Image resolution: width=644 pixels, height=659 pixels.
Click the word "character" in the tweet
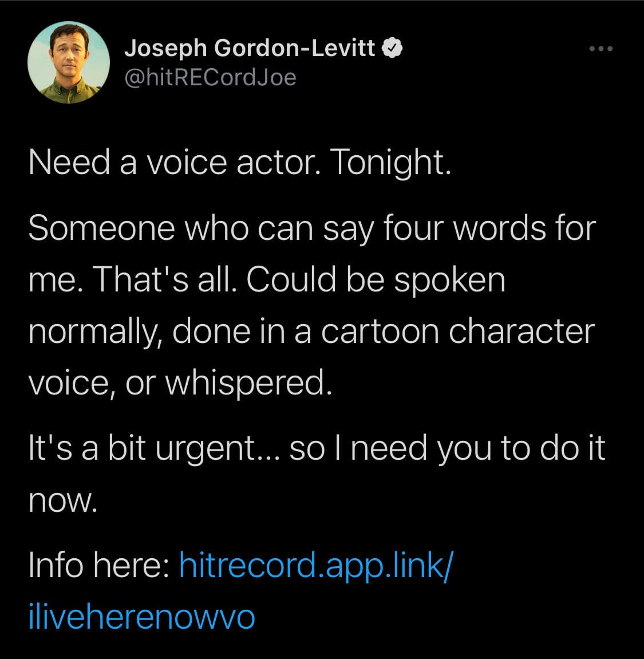[x=522, y=331]
